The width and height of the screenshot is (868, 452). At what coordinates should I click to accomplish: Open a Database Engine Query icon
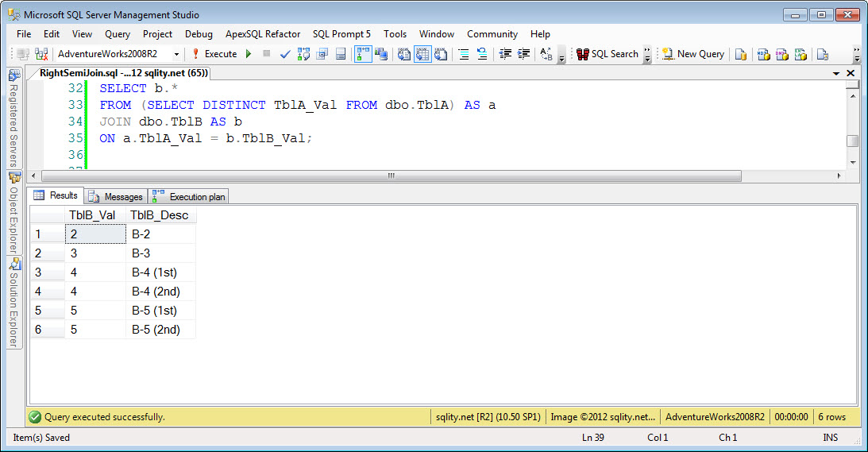[x=741, y=54]
